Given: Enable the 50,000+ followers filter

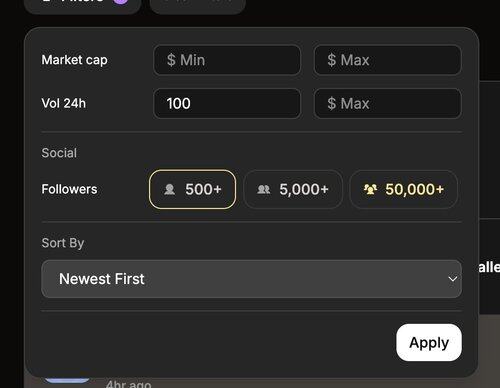Looking at the screenshot, I should point(403,189).
